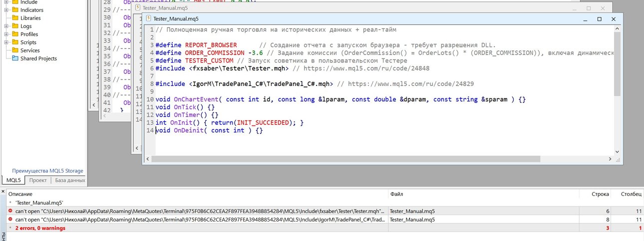Click the Столбец column header
644x241 pixels.
[631, 193]
